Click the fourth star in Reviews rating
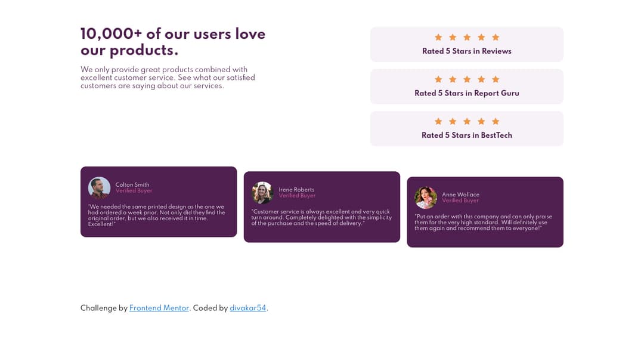 (x=482, y=37)
